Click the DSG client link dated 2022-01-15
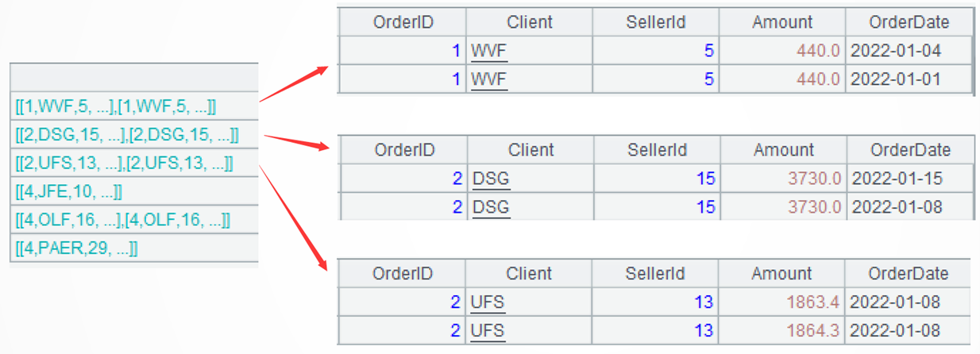 (x=491, y=178)
